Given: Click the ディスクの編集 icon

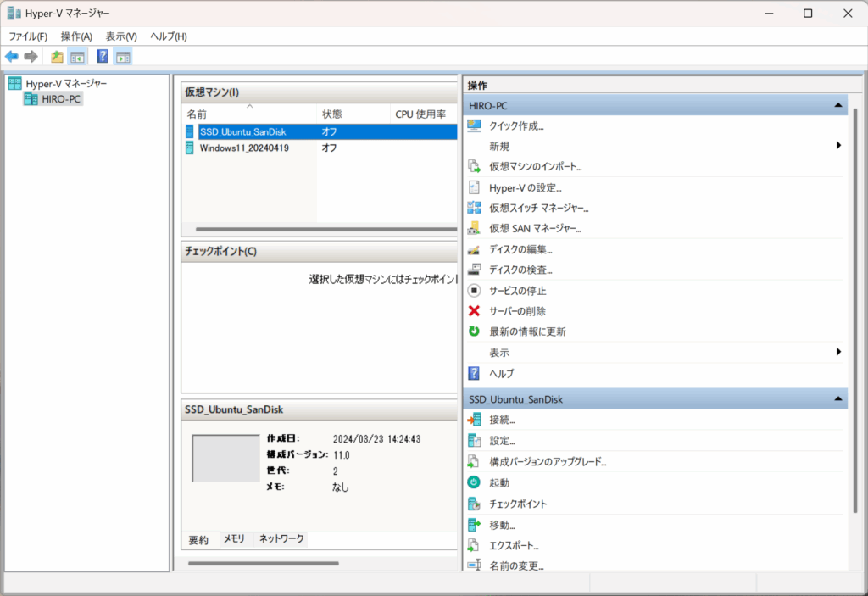Looking at the screenshot, I should coord(475,249).
